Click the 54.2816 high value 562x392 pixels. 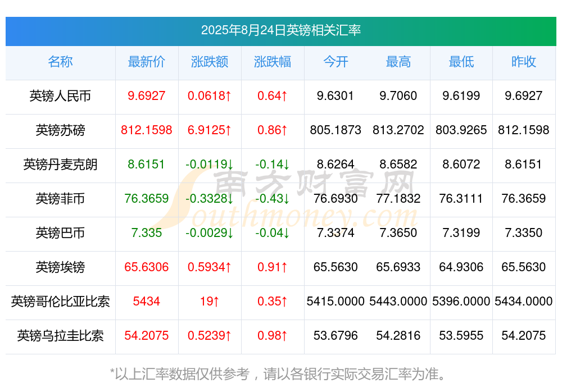(398, 335)
